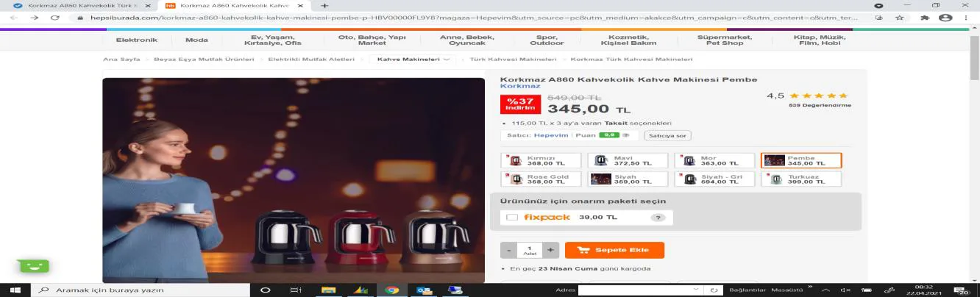Open Task View on the taskbar

pyautogui.click(x=296, y=290)
